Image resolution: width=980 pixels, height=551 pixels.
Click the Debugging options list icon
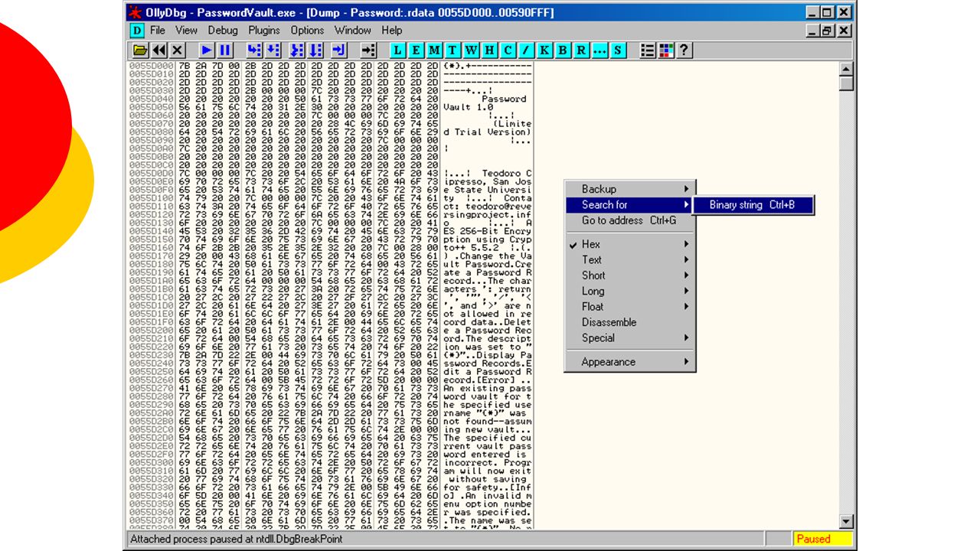click(x=648, y=51)
